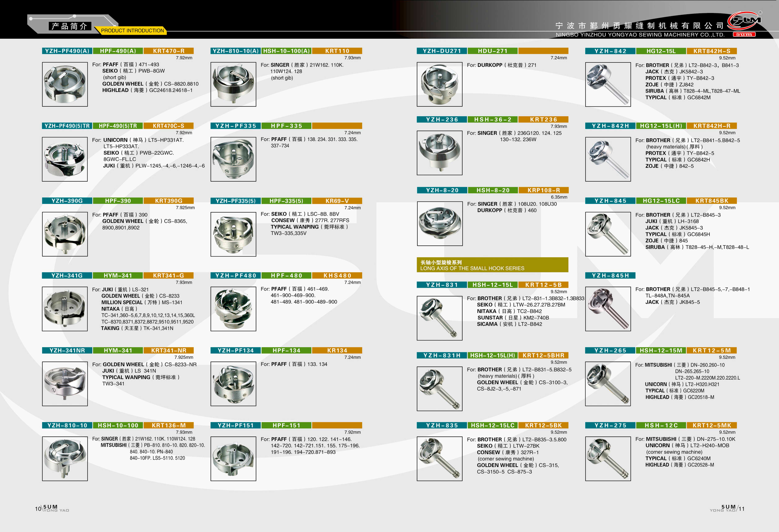Select the TAKING TK-341,341N text line

137,328
